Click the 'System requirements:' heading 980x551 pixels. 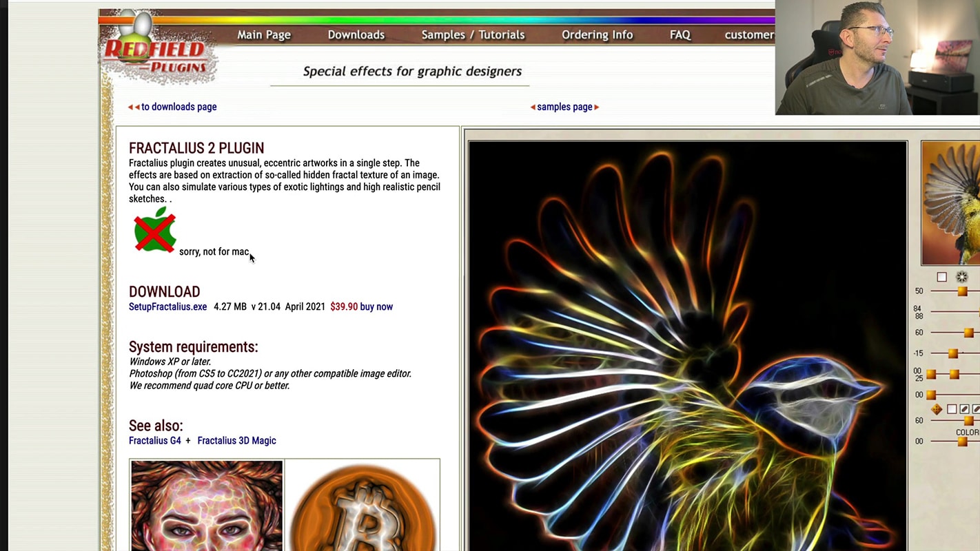tap(194, 347)
